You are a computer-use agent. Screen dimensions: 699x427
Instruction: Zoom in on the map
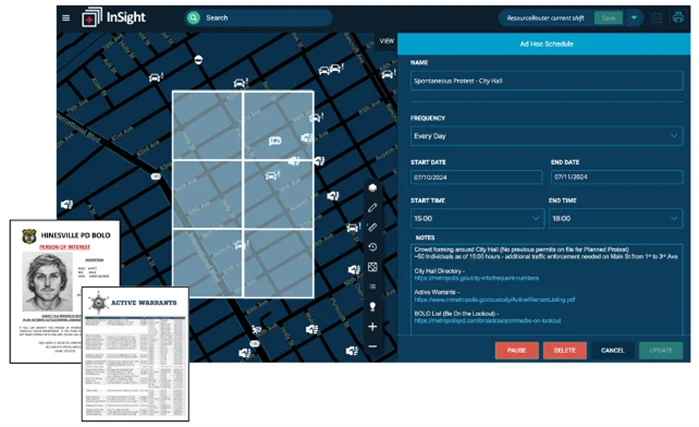373,327
